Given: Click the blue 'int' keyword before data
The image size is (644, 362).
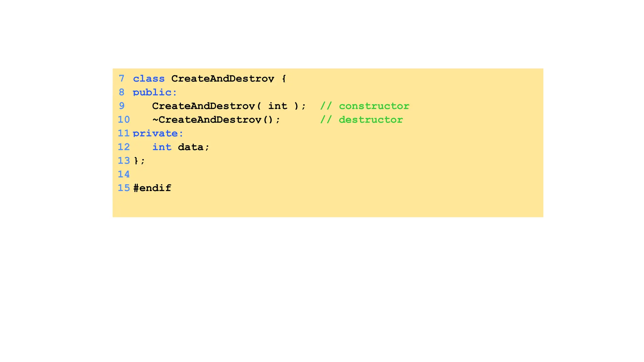Looking at the screenshot, I should click(x=162, y=147).
